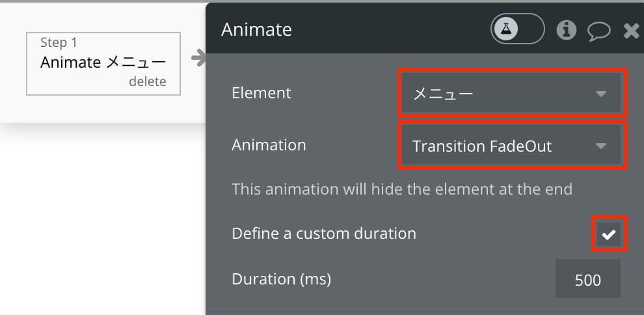The width and height of the screenshot is (644, 315).
Task: Select the Step 1 Animate メニュー box
Action: click(x=103, y=64)
